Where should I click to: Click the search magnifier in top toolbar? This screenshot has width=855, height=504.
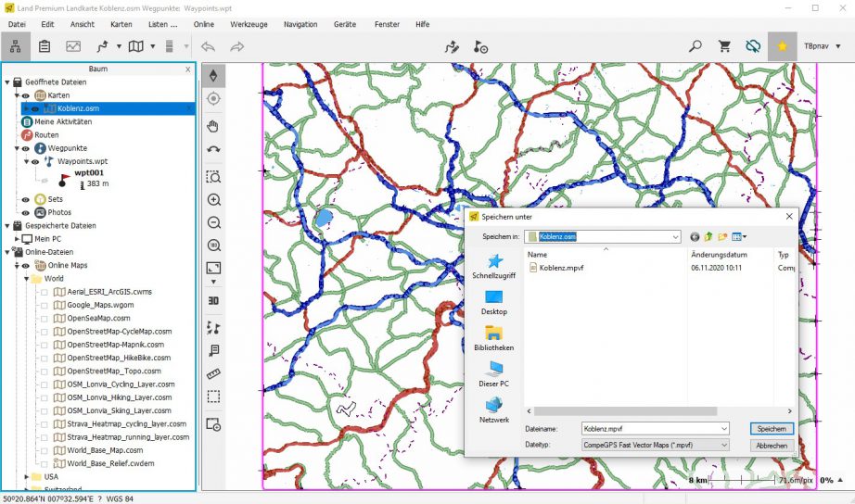(695, 45)
